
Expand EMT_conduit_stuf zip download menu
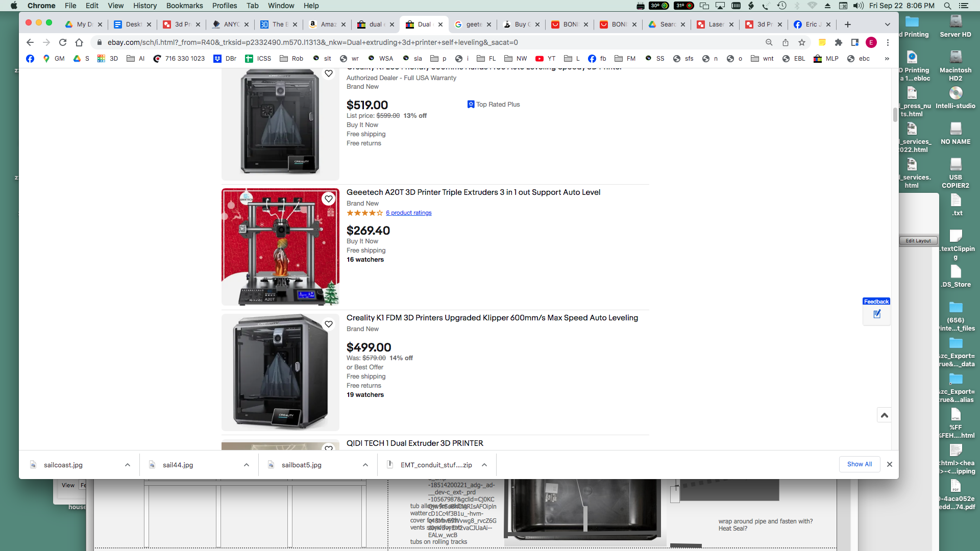(x=484, y=465)
